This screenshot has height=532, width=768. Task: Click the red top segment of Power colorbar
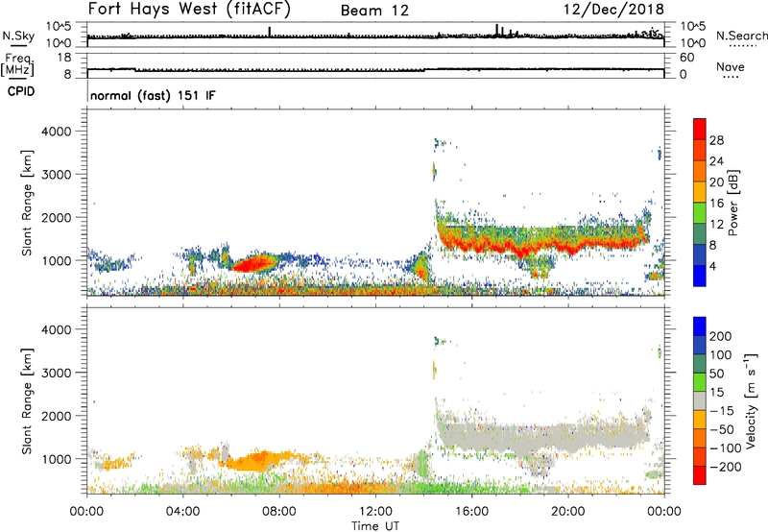[700, 130]
